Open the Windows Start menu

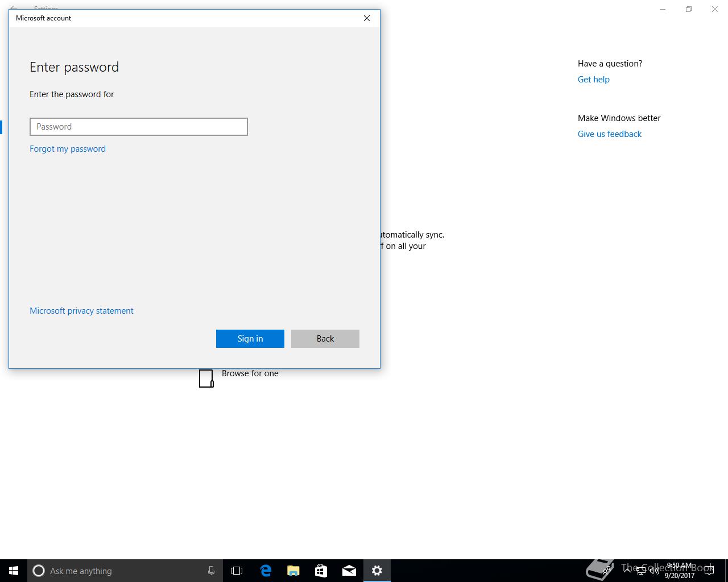coord(14,571)
